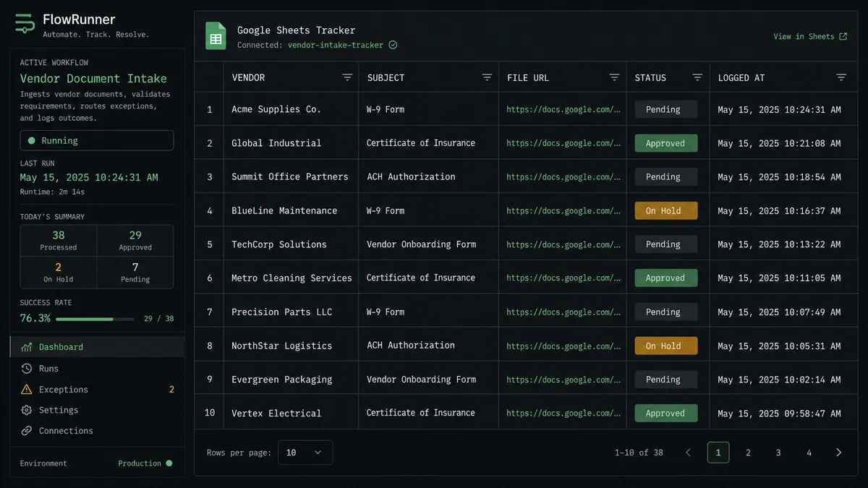Click the Production environment label
The width and height of the screenshot is (868, 488).
(x=140, y=463)
